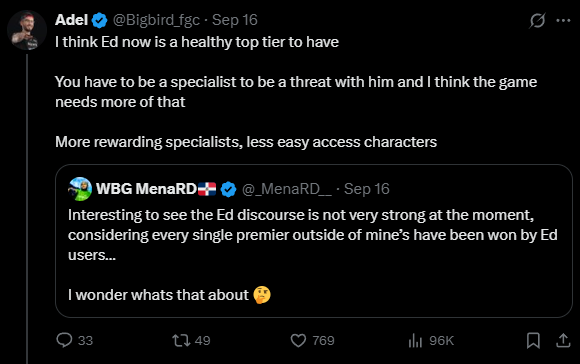
Task: Open the reply comment icon
Action: [64, 340]
